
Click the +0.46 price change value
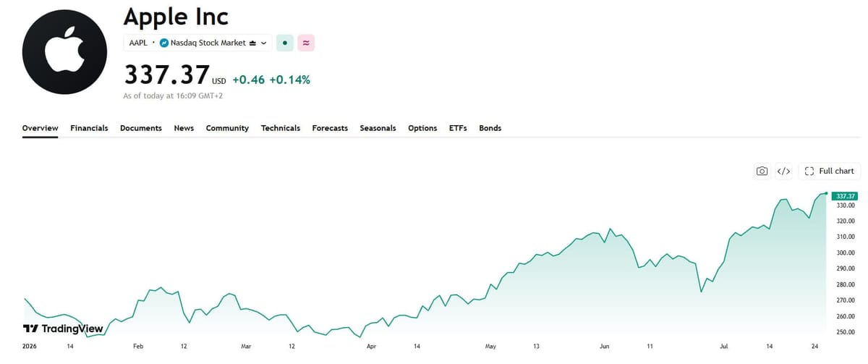(249, 80)
